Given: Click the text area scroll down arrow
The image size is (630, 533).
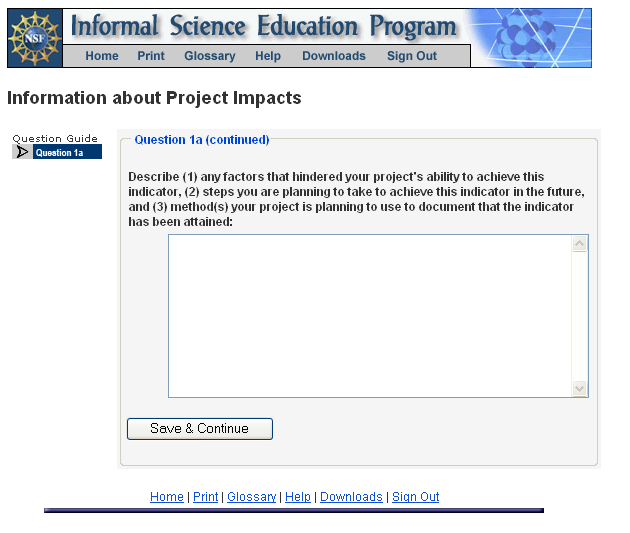Looking at the screenshot, I should click(580, 388).
